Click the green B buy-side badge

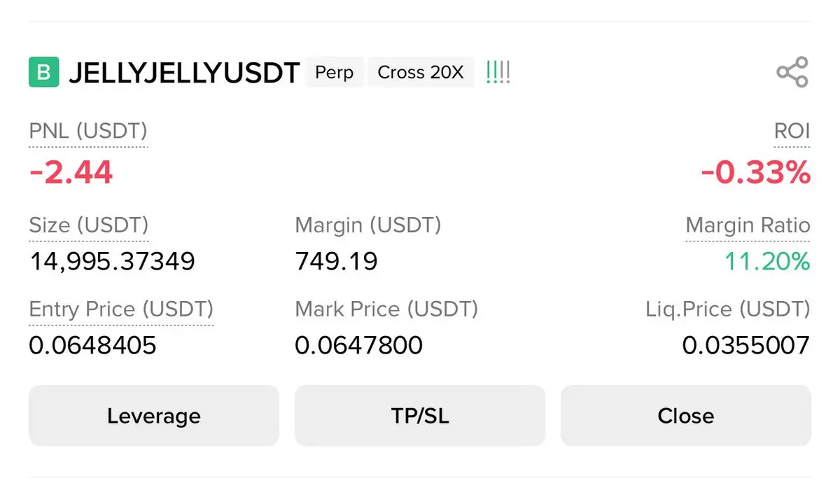[43, 72]
